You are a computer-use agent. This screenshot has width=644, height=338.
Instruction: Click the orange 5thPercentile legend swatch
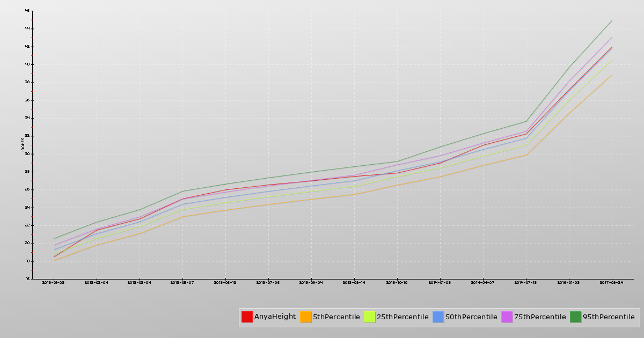[x=306, y=317]
